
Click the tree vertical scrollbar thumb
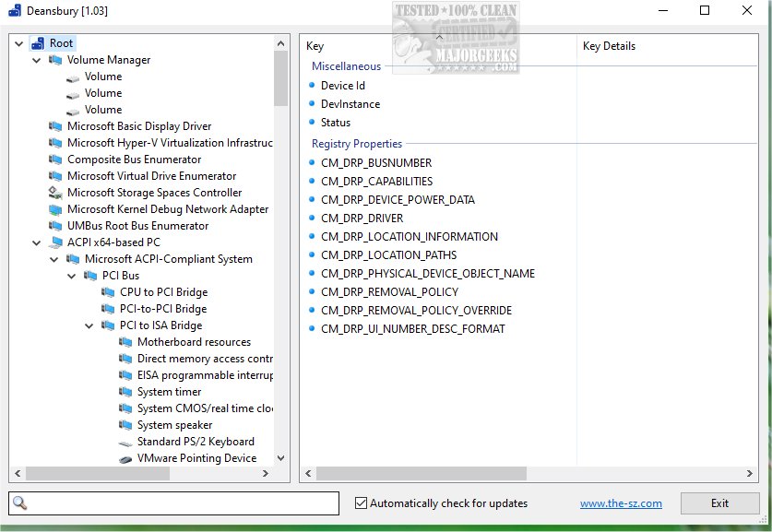[281, 78]
